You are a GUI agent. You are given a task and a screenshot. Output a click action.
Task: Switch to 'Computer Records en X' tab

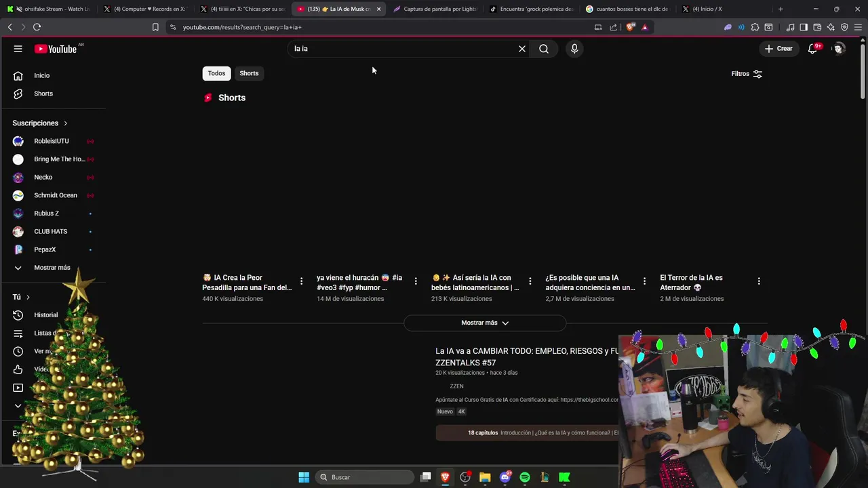pos(148,9)
